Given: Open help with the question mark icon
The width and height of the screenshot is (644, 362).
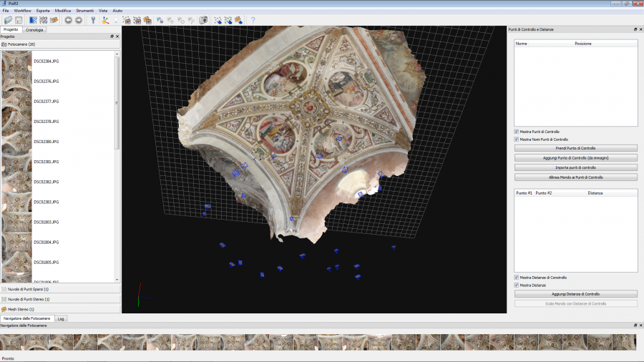Looking at the screenshot, I should pyautogui.click(x=253, y=20).
